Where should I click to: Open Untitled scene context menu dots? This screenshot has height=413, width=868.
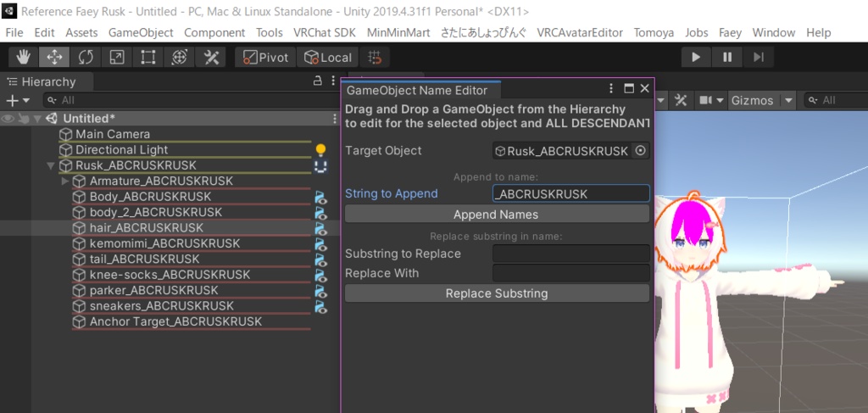(334, 119)
